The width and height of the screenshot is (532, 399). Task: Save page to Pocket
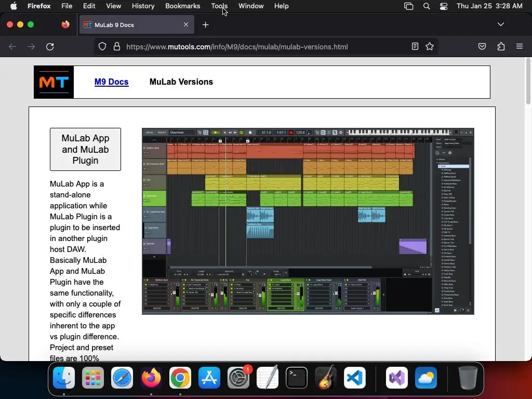[x=482, y=46]
